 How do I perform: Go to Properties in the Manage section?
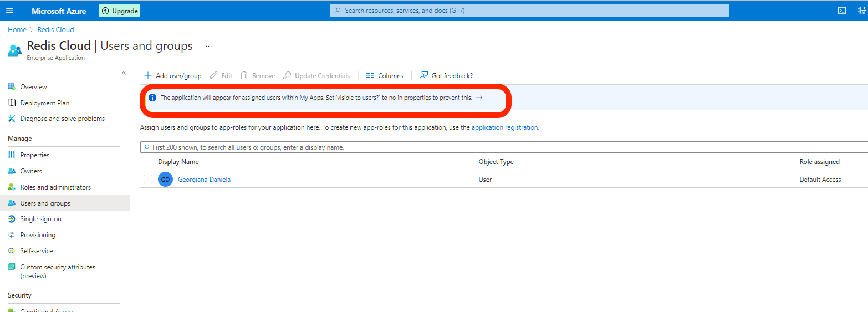[34, 155]
